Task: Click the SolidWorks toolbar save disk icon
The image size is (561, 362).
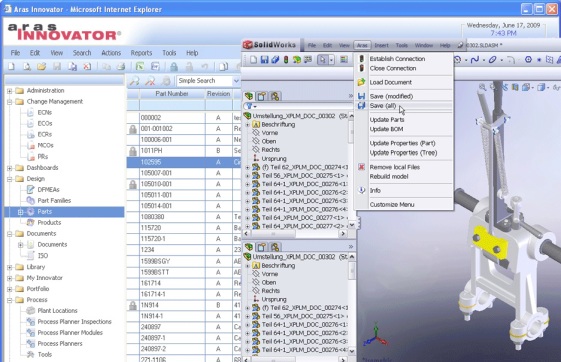Action: coord(264,60)
